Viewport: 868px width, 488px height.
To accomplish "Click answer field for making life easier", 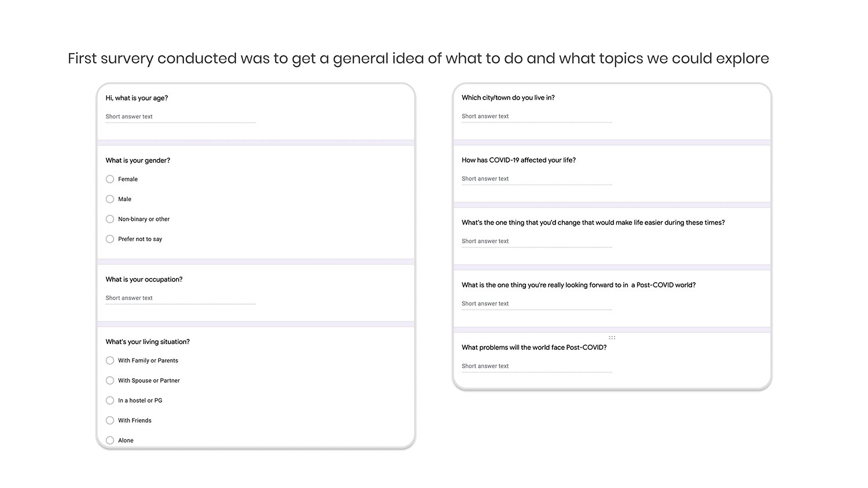I will [536, 242].
